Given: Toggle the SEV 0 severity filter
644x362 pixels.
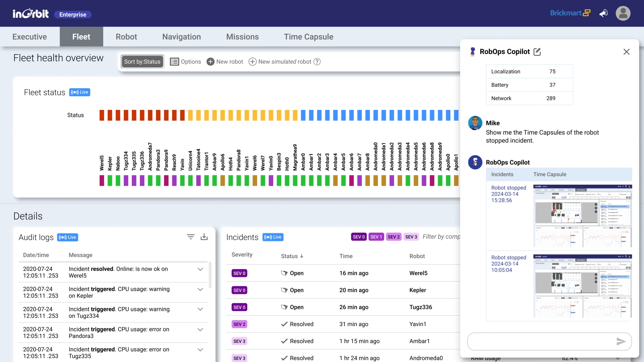Looking at the screenshot, I should click(x=359, y=237).
